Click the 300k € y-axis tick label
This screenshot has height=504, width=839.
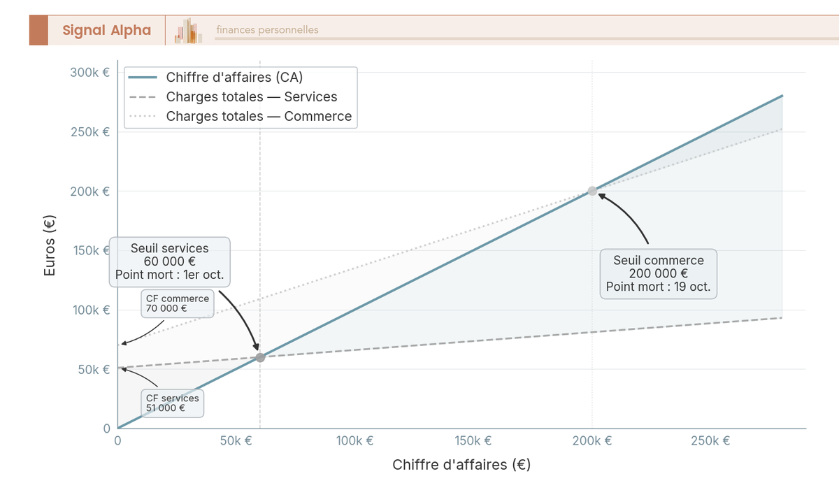[89, 73]
